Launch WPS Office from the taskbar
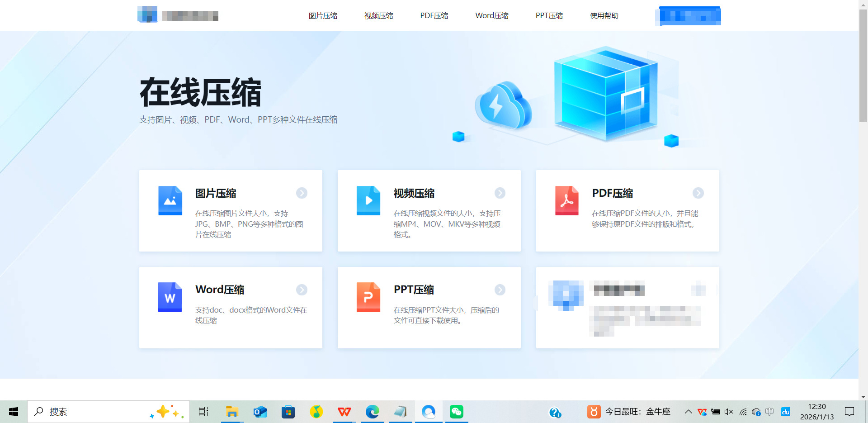868x423 pixels. (x=344, y=412)
